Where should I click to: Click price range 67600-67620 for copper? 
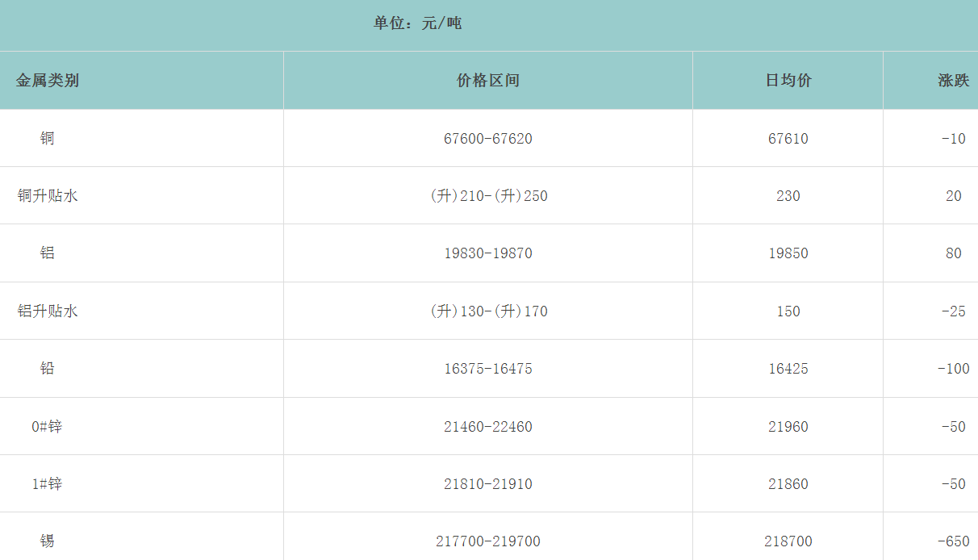pos(487,139)
